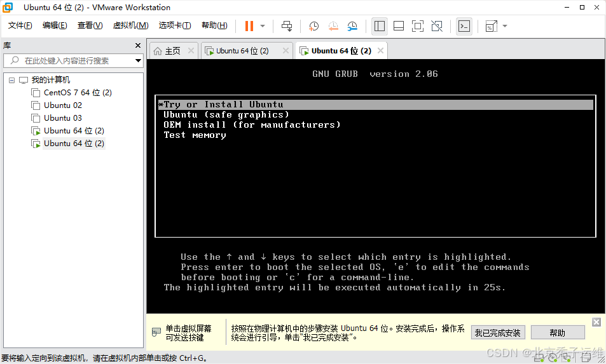Close the 主页 tab
The height and width of the screenshot is (364, 606).
click(x=191, y=51)
